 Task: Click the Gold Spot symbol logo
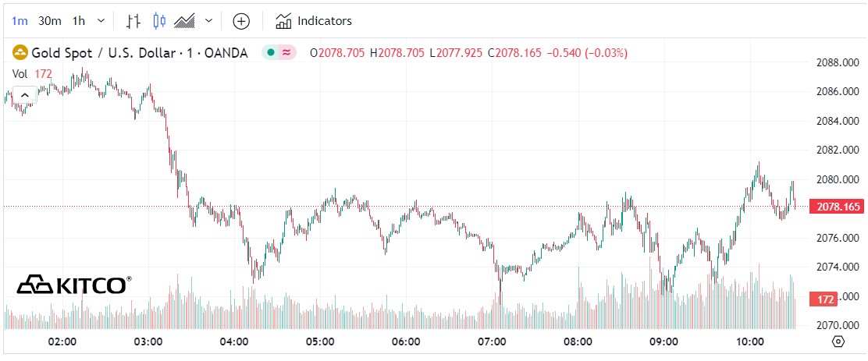tap(19, 53)
